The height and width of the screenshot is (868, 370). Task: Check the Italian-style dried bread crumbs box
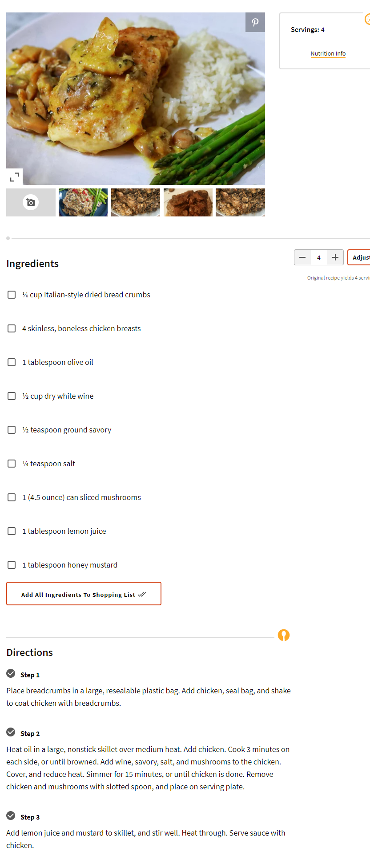(x=12, y=295)
